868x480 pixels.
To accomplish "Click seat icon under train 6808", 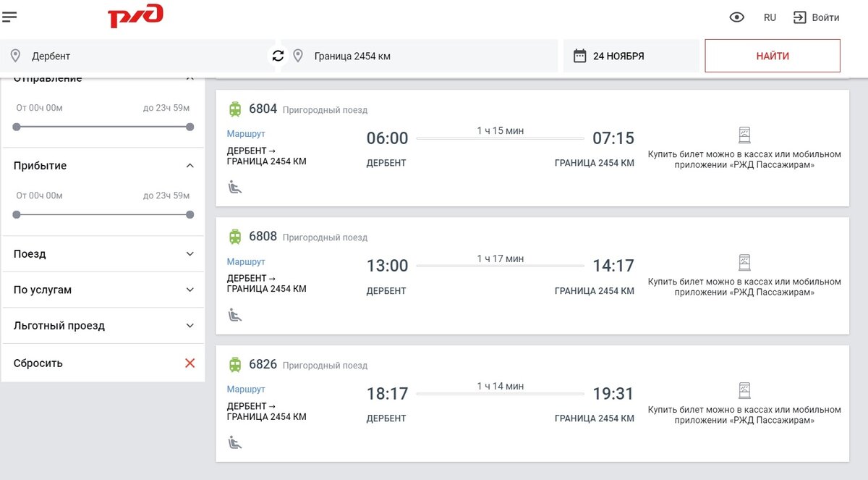I will 234,315.
